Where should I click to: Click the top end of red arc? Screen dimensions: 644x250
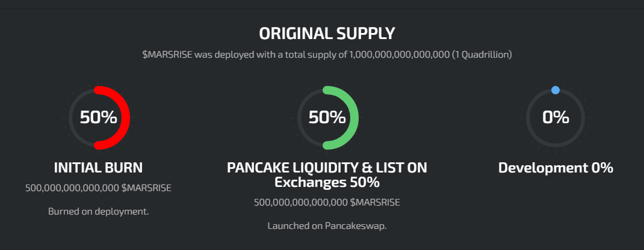point(99,90)
